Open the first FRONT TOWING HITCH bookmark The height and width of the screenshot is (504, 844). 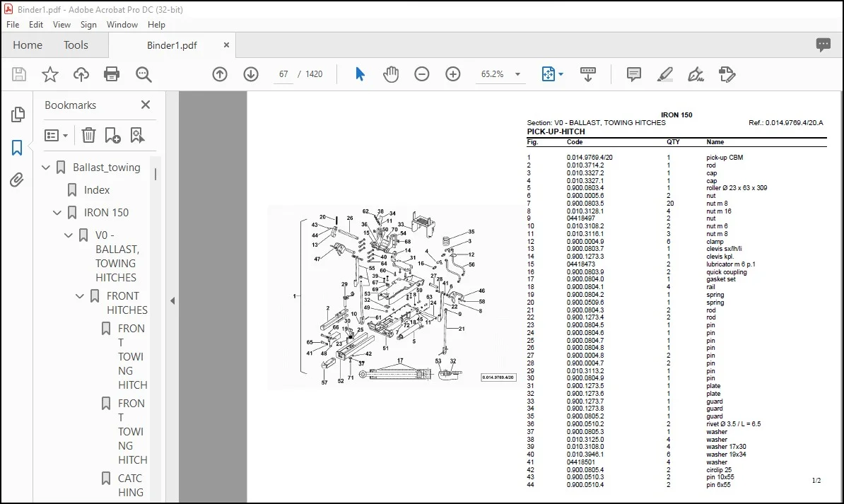132,356
